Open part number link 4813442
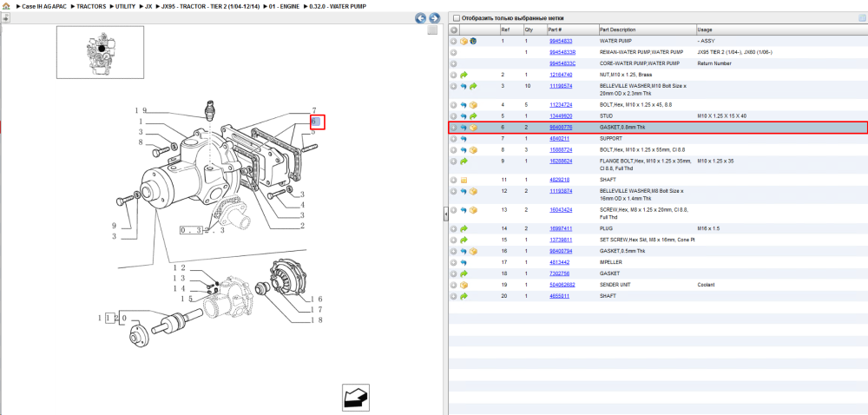The height and width of the screenshot is (415, 868). coord(558,262)
